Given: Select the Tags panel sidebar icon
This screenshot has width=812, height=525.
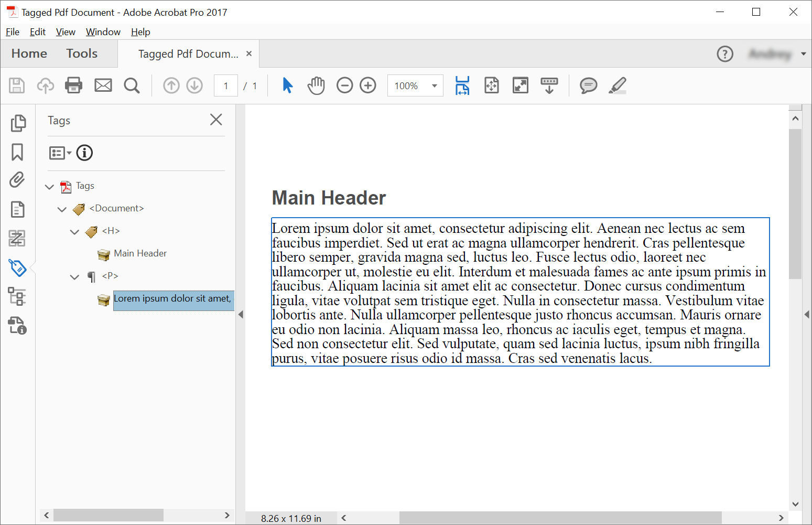Looking at the screenshot, I should 18,267.
